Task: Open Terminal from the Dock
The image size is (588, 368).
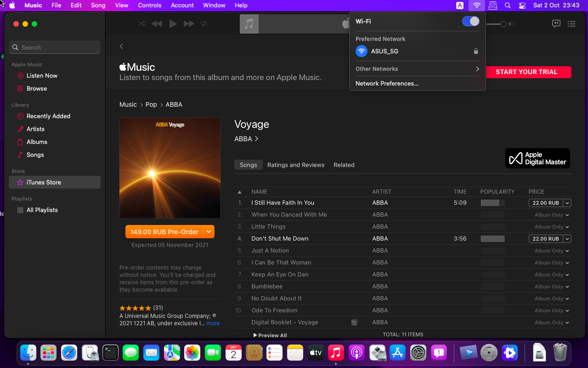Action: coord(110,353)
